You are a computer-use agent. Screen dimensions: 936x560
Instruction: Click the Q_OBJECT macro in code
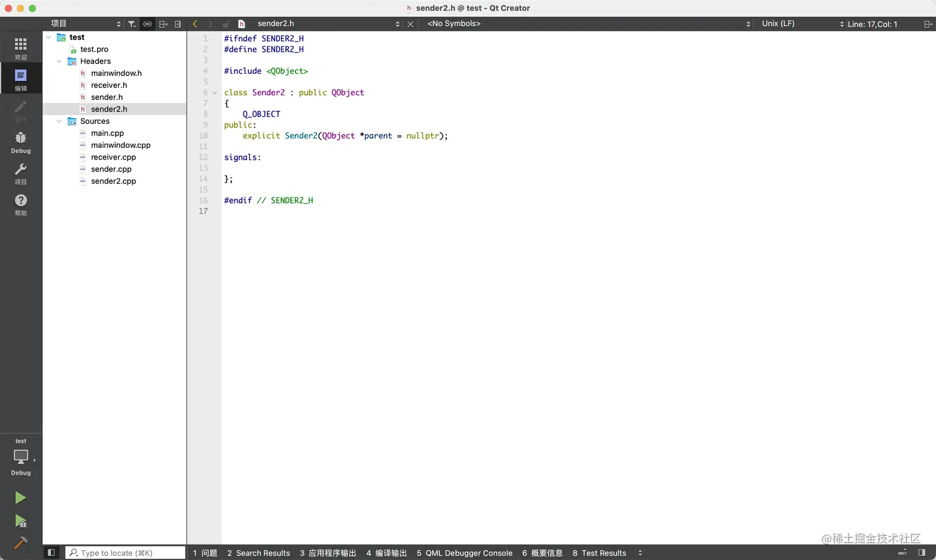[261, 114]
